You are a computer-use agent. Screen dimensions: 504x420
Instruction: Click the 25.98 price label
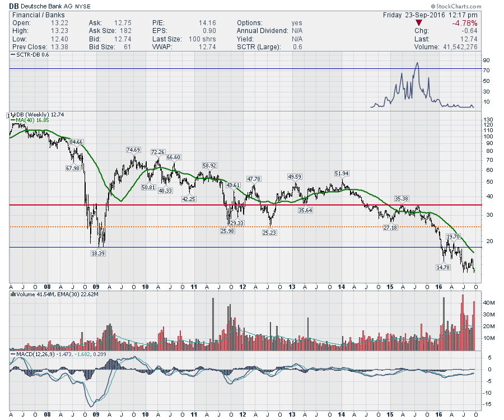227,231
